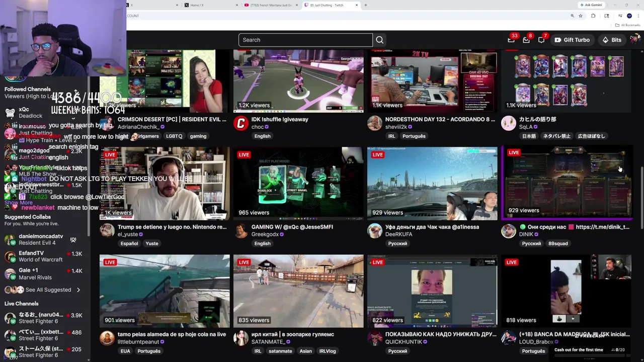Focus the Twitch Search input field
644x362 pixels.
coord(305,40)
